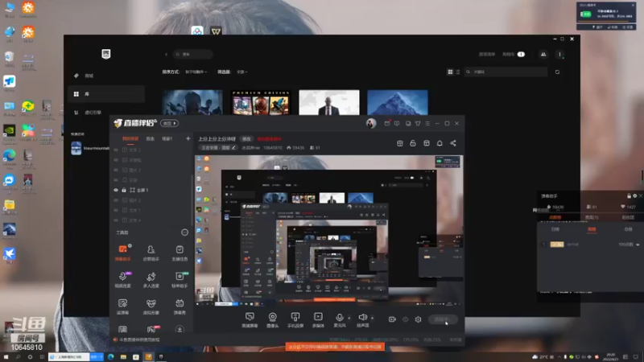This screenshot has width=644, height=362.
Task: Open the 主播任务 toolbox icon
Action: (x=180, y=252)
